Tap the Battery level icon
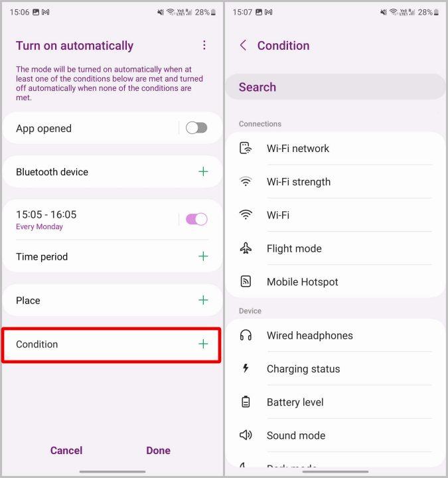The image size is (448, 478). pyautogui.click(x=246, y=402)
